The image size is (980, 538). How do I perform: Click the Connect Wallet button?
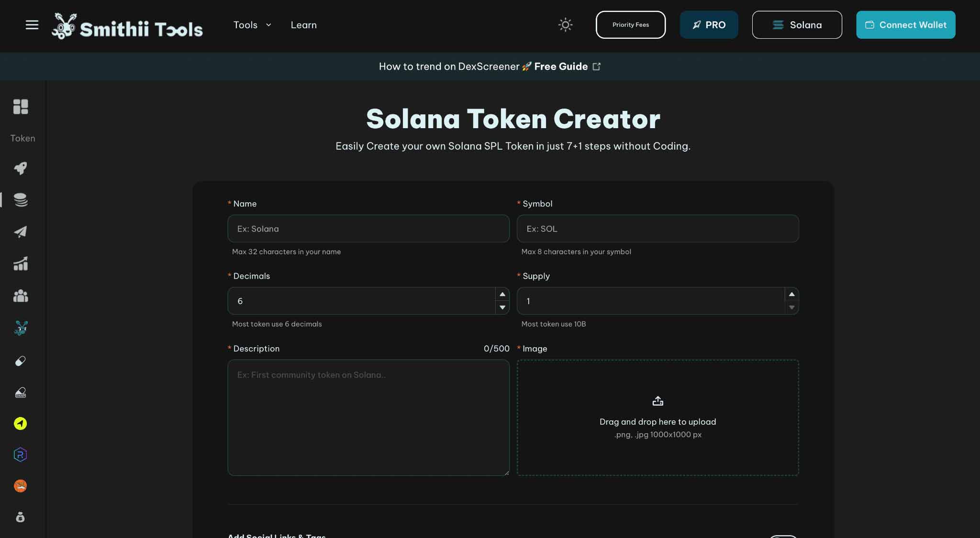(905, 25)
